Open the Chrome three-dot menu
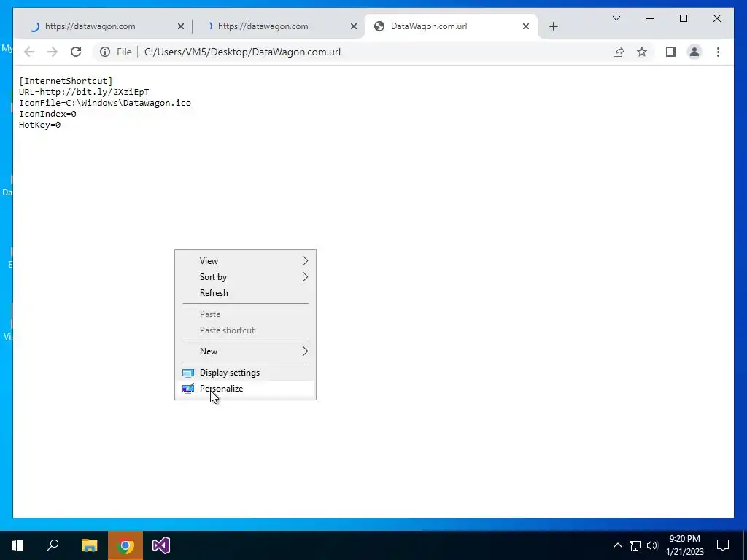Screen dimensions: 747x560 718,52
